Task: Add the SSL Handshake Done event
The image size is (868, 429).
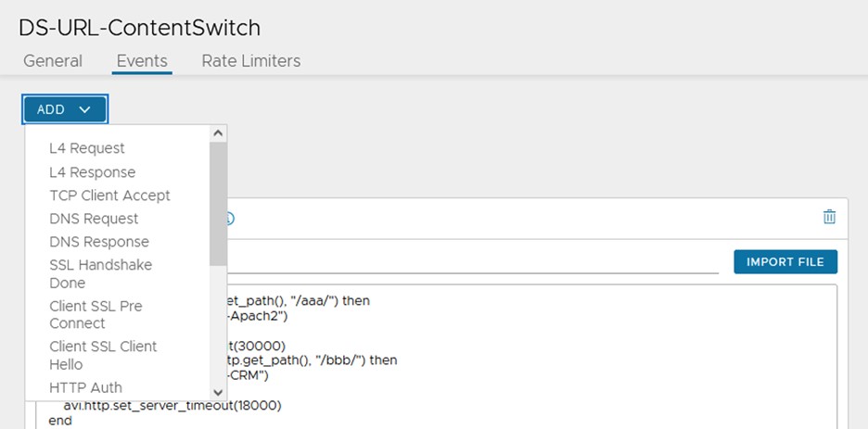Action: tap(100, 273)
